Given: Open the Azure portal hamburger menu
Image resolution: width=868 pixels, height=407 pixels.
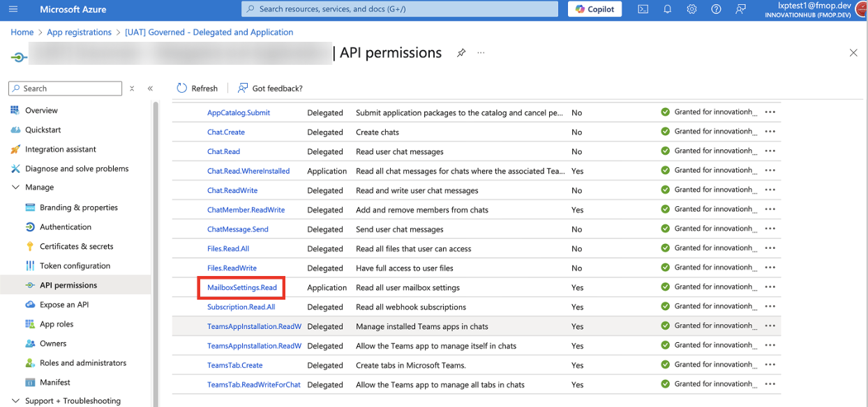Looking at the screenshot, I should (x=13, y=9).
